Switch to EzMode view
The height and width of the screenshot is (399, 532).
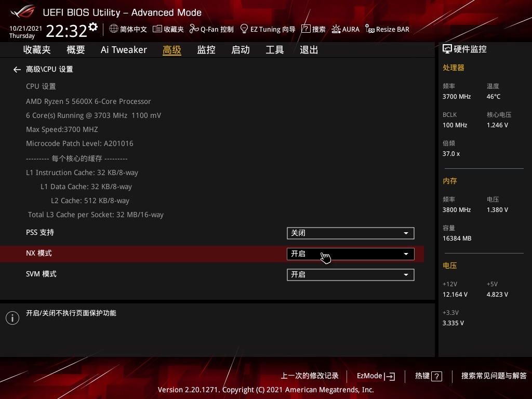375,376
